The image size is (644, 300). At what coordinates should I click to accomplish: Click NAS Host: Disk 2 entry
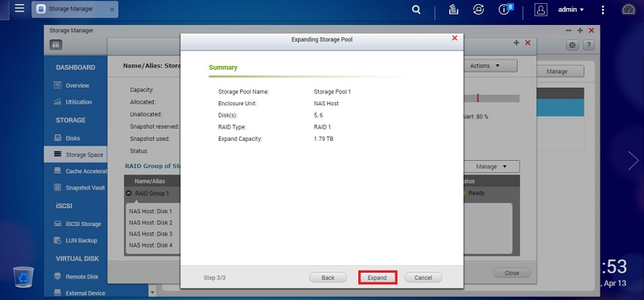point(151,223)
